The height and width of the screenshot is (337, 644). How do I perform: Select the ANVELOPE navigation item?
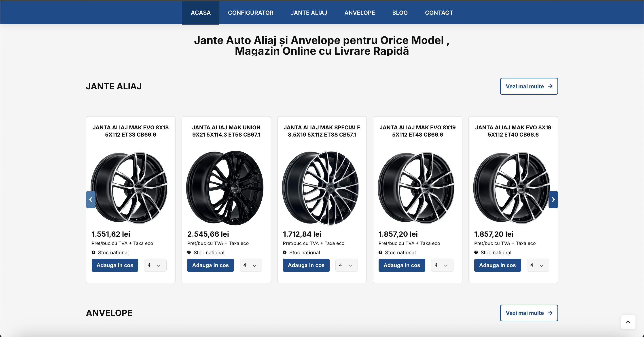click(360, 13)
